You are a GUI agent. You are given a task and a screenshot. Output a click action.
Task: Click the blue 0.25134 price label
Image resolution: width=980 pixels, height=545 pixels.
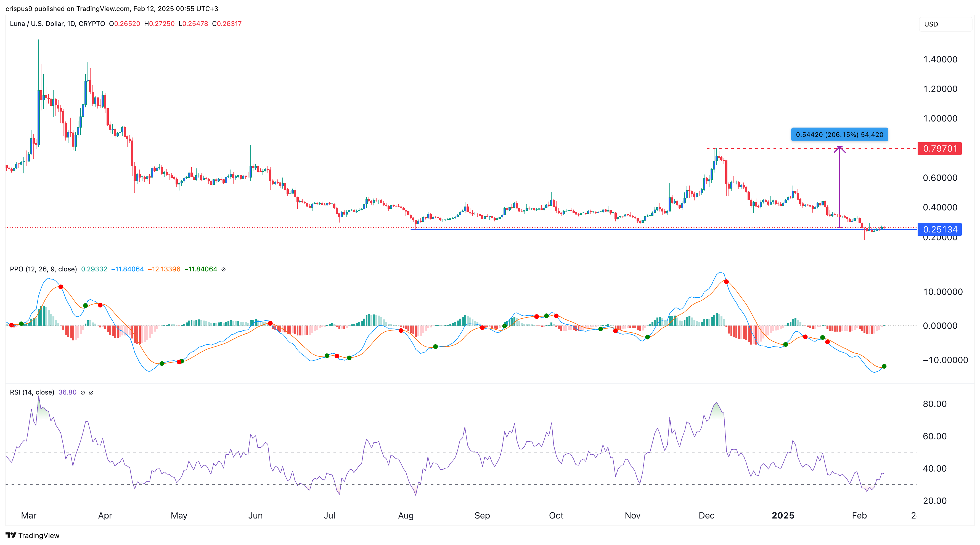940,229
